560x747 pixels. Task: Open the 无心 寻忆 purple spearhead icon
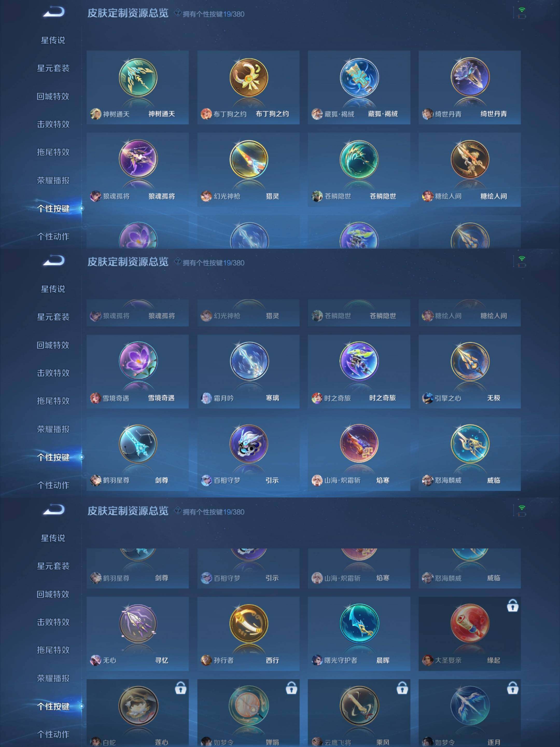point(138,623)
